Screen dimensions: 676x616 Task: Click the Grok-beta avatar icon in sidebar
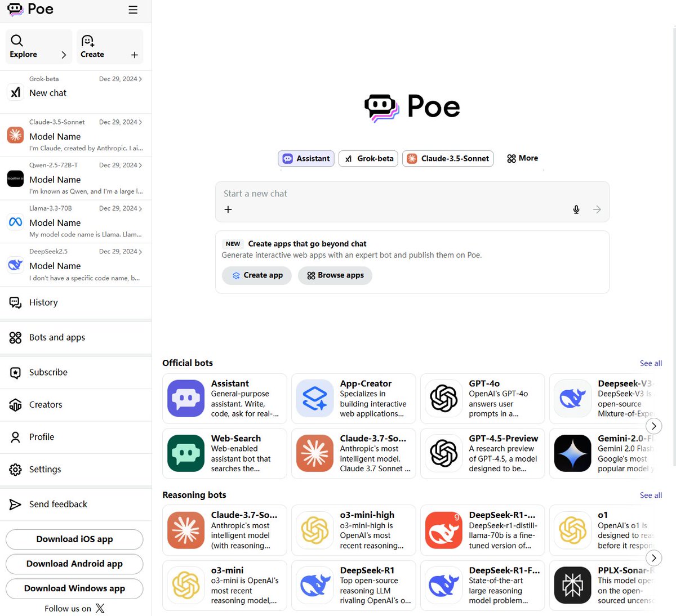[x=15, y=92]
